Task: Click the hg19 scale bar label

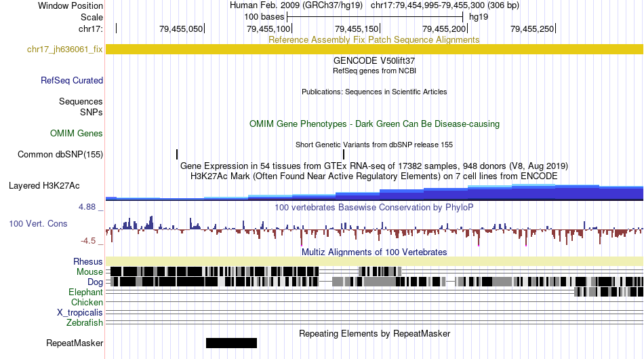Action: [x=479, y=17]
